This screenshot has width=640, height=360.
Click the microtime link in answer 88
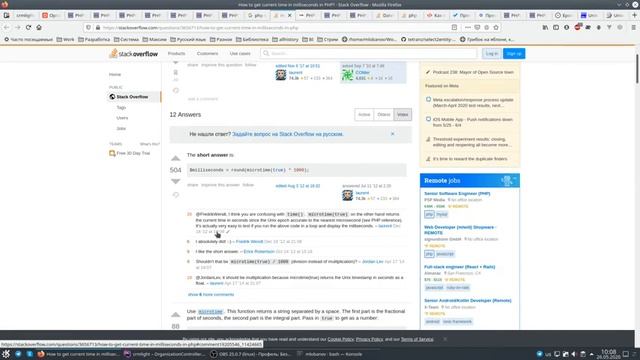(211, 311)
